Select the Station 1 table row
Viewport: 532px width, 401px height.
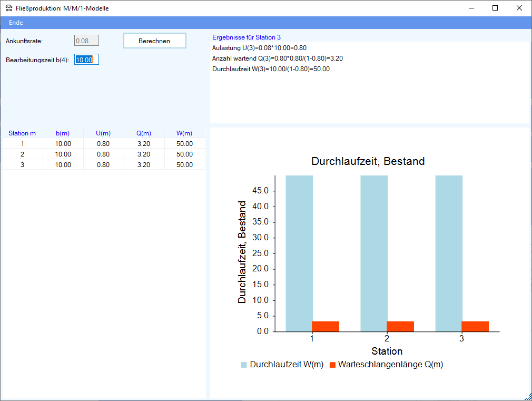pos(103,143)
